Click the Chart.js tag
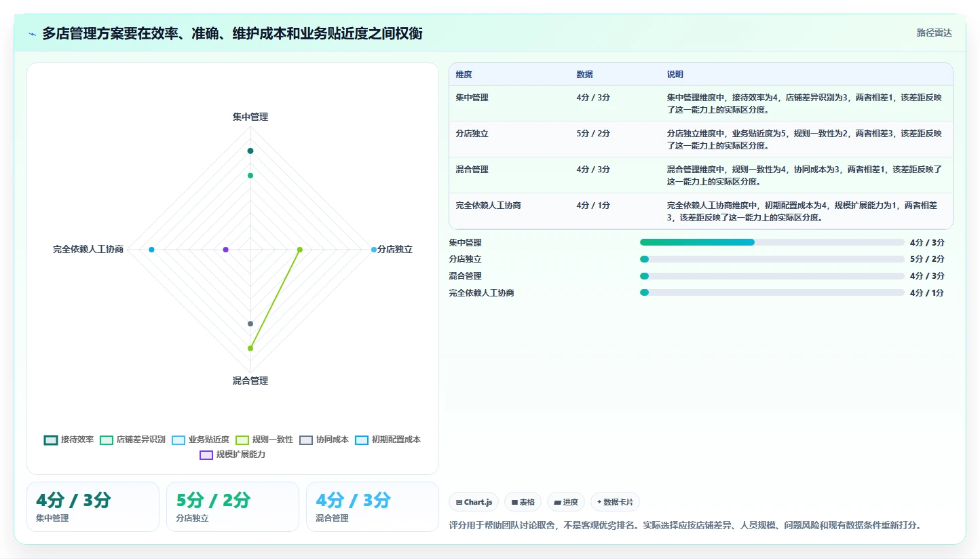The width and height of the screenshot is (980, 559). click(474, 502)
